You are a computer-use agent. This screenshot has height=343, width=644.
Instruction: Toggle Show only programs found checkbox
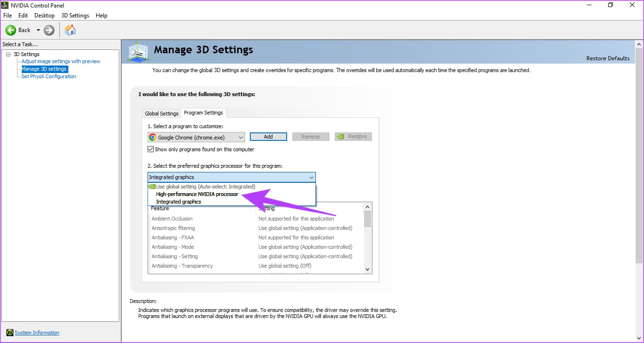coord(151,149)
